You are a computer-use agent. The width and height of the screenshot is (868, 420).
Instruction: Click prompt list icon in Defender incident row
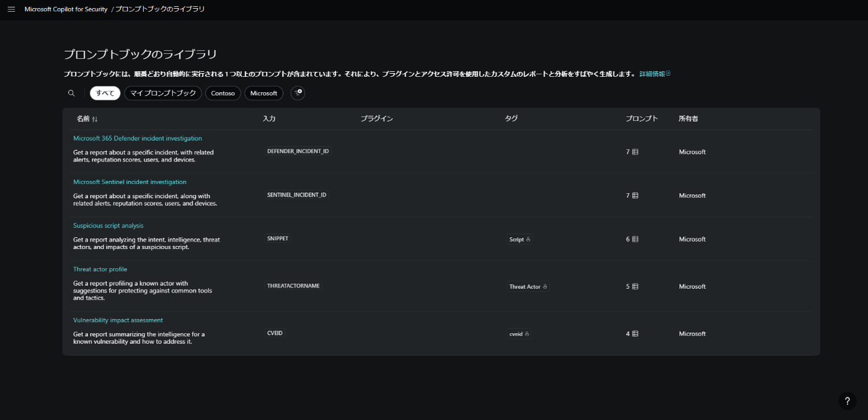635,152
